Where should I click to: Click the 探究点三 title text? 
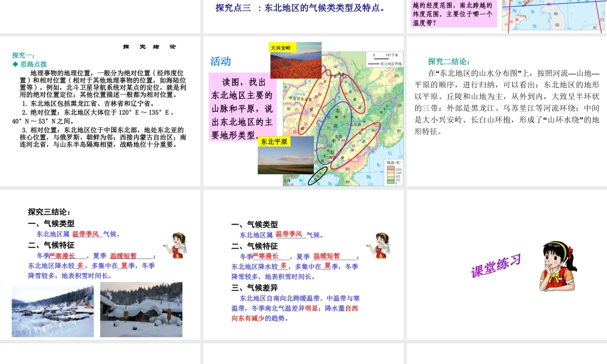[x=300, y=8]
